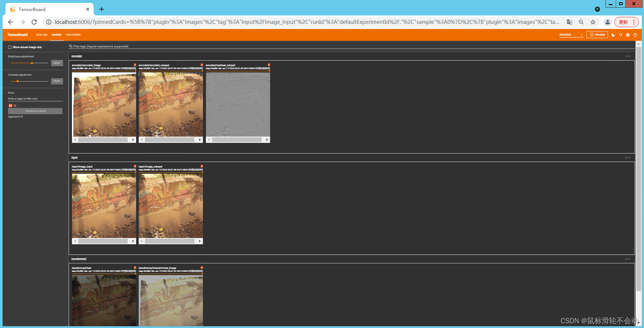Open the browser zoom control icon
Image resolution: width=644 pixels, height=328 pixels.
581,22
